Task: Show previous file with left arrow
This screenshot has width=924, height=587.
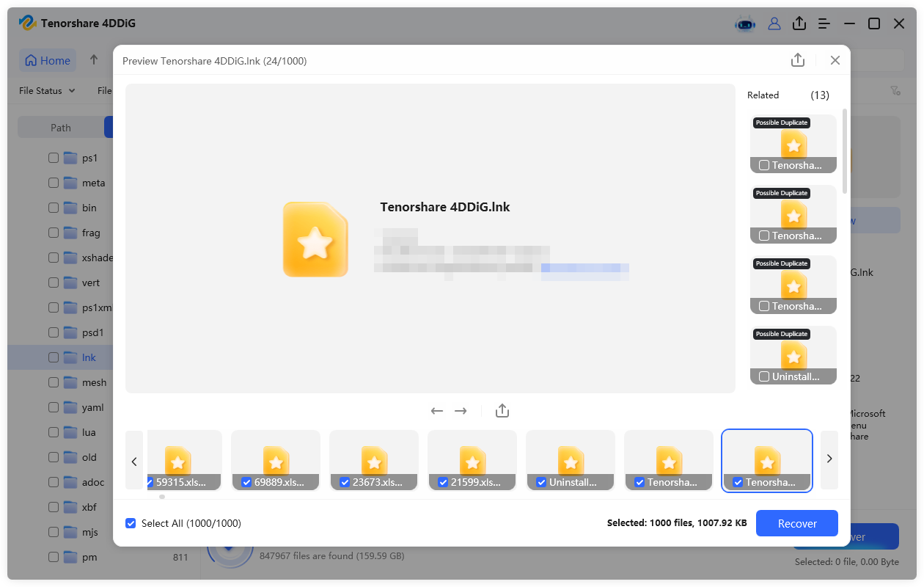Action: point(437,411)
